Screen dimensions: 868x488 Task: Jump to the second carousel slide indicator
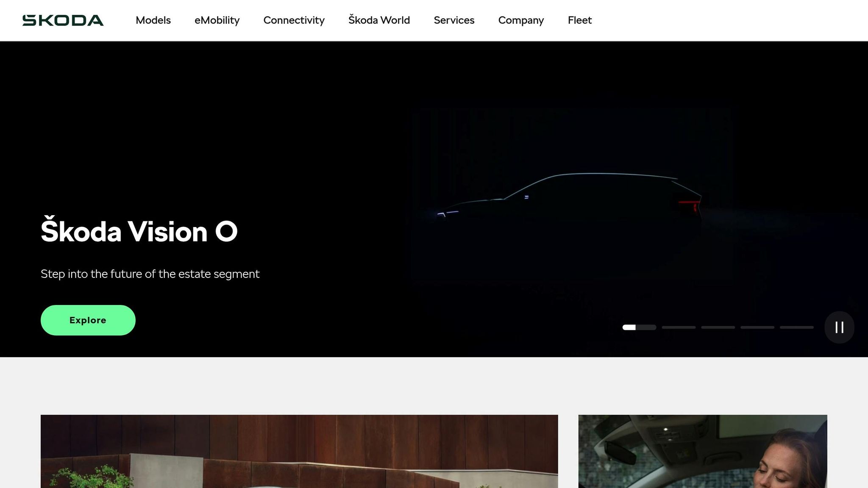pos(679,327)
